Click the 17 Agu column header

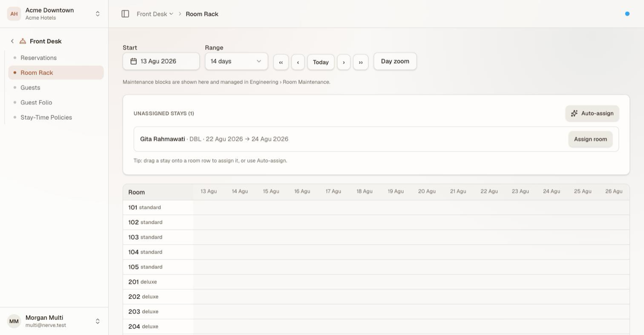[x=333, y=191]
